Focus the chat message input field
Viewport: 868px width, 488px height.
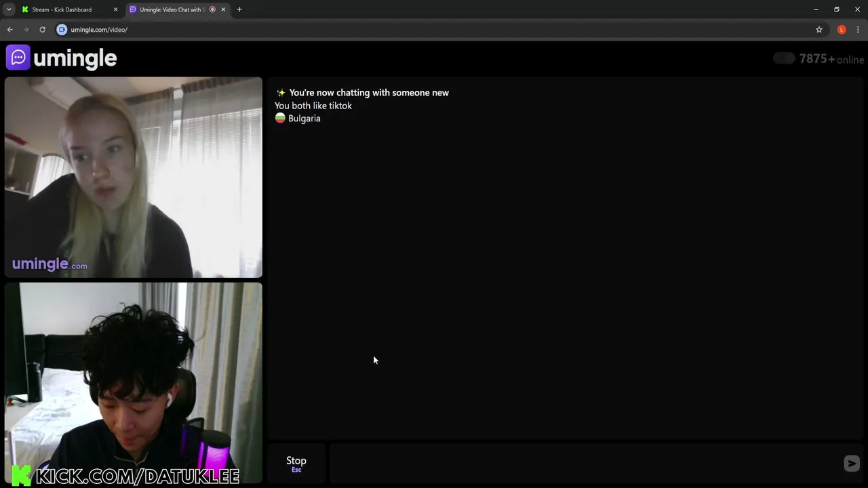click(x=585, y=464)
